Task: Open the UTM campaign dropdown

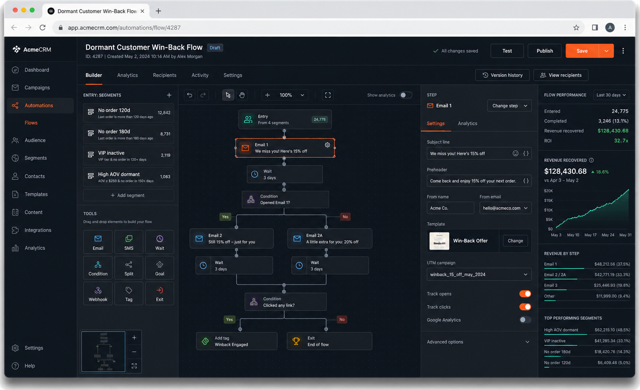Action: pyautogui.click(x=478, y=275)
